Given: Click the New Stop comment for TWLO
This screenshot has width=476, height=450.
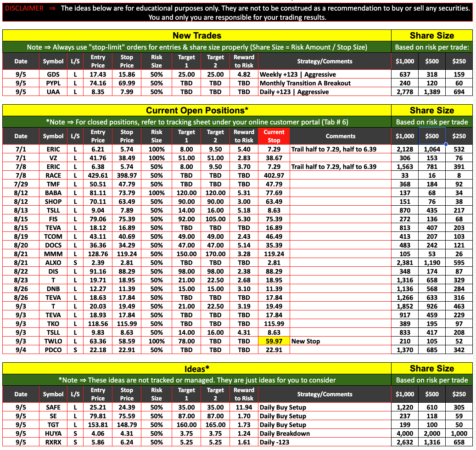Looking at the screenshot, I should pos(306,341).
